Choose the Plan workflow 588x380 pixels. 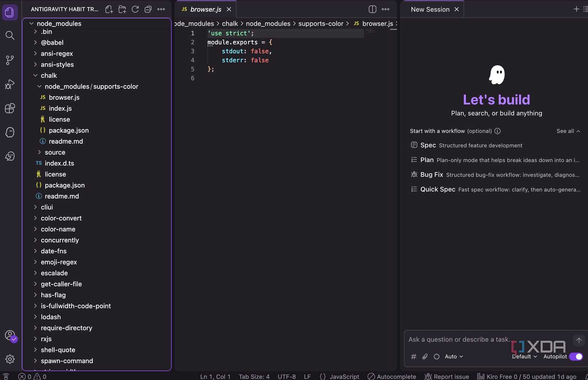click(496, 160)
